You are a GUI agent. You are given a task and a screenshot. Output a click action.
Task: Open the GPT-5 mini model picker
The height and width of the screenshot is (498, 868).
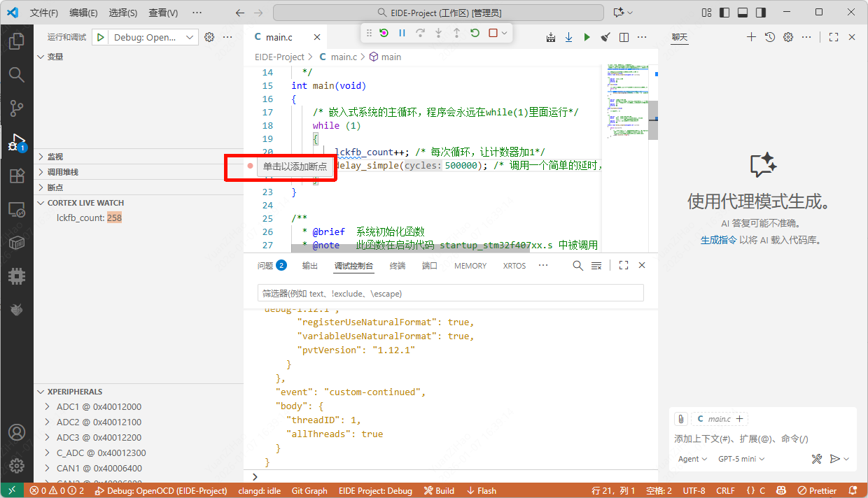741,459
